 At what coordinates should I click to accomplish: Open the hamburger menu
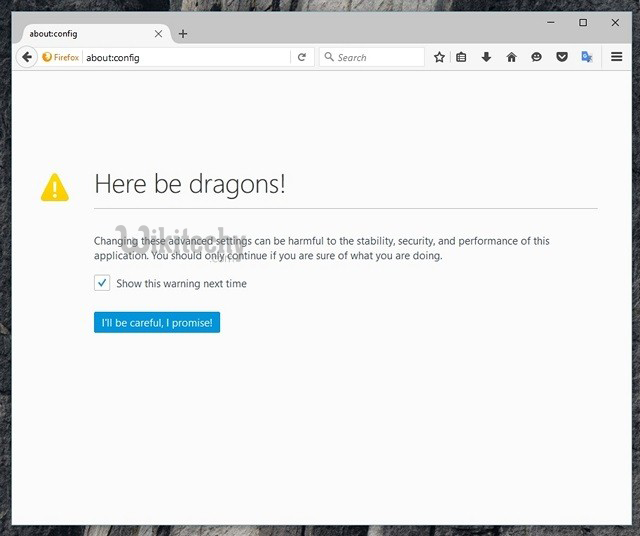617,57
